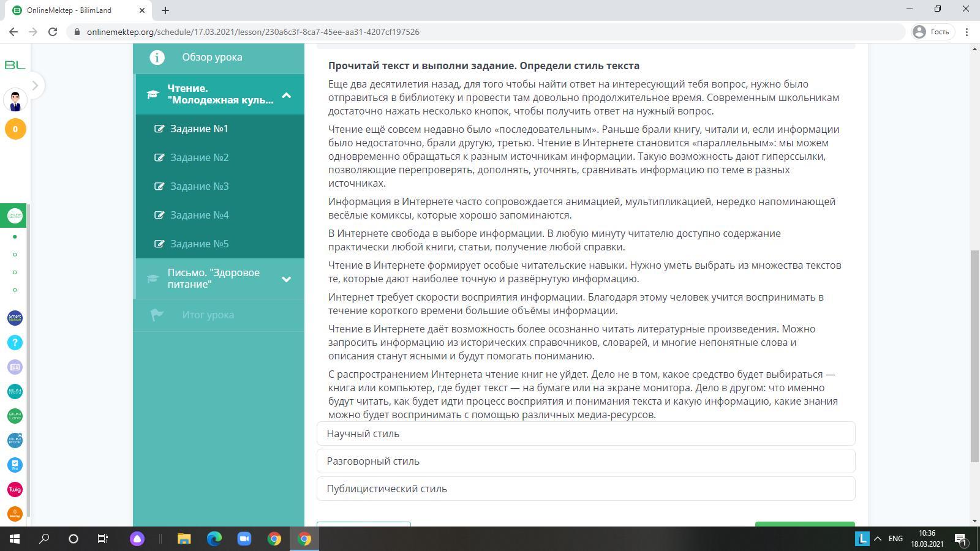Show hidden system tray icons
Screen dimensions: 980x551
pyautogui.click(x=878, y=539)
